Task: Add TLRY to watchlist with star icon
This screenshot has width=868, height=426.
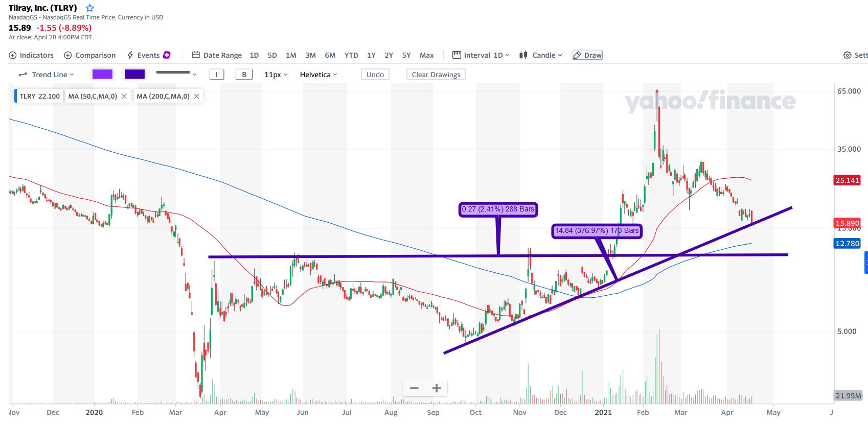Action: click(90, 8)
